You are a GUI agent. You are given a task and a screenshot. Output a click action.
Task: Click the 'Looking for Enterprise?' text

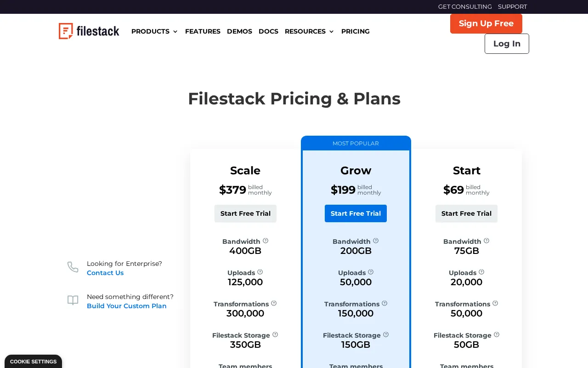tap(124, 264)
